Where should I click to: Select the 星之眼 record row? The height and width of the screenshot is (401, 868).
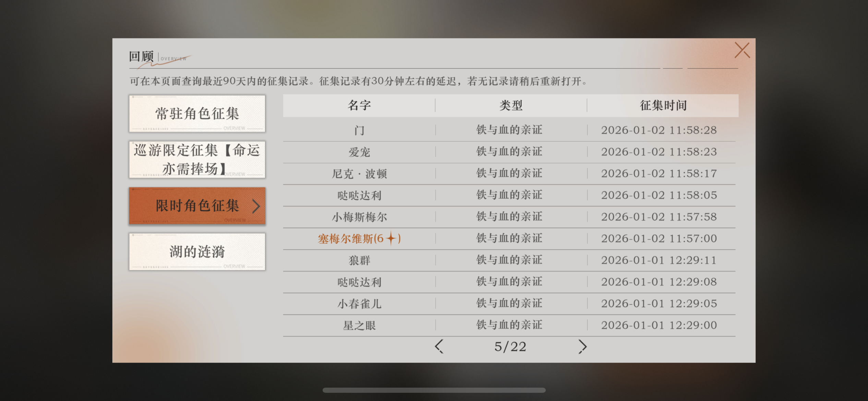click(359, 325)
